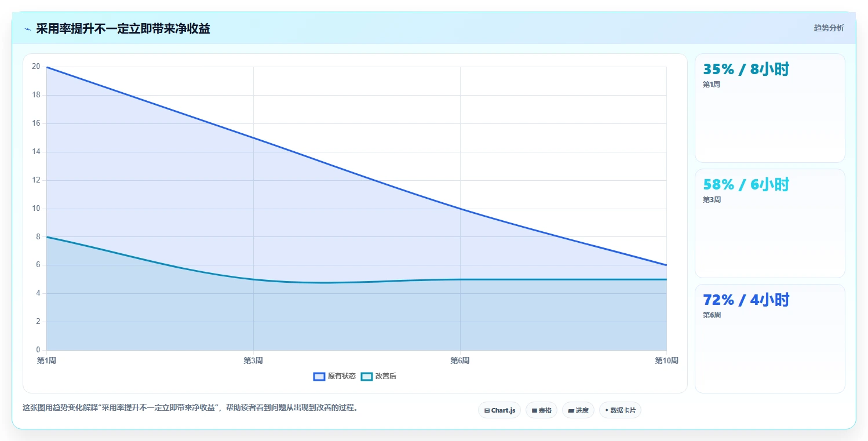Toggle the 原有状态 legend item
This screenshot has width=868, height=441.
pyautogui.click(x=334, y=376)
